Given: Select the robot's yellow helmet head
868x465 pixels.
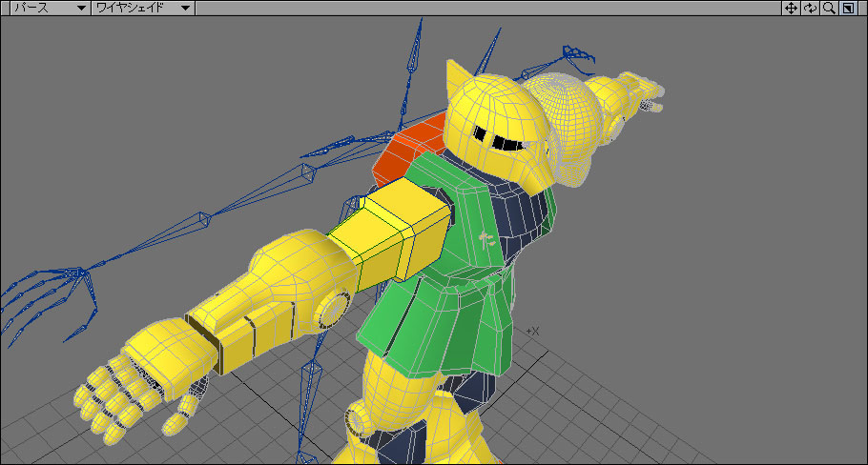Looking at the screenshot, I should click(x=498, y=125).
